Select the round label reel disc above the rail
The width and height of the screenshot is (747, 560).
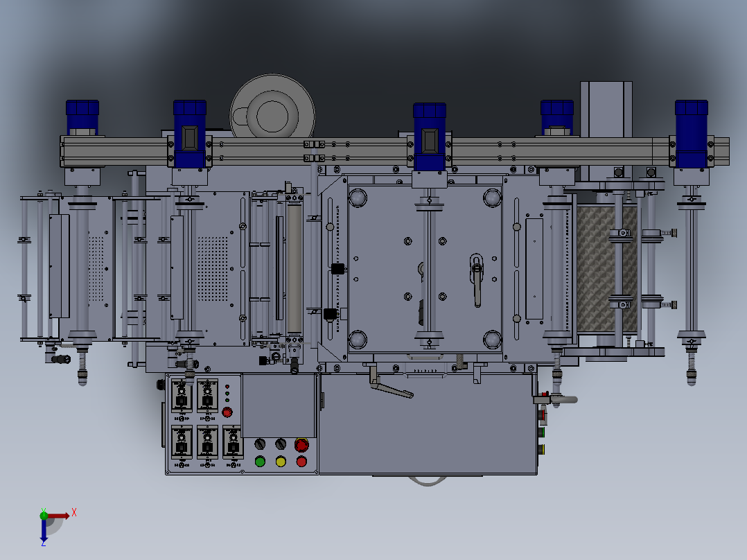pos(272,106)
